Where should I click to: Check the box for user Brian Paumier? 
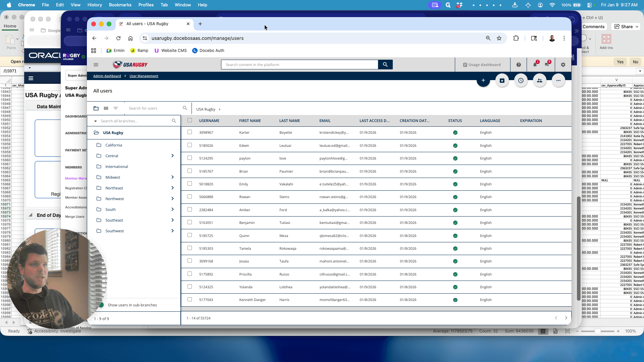point(190,171)
